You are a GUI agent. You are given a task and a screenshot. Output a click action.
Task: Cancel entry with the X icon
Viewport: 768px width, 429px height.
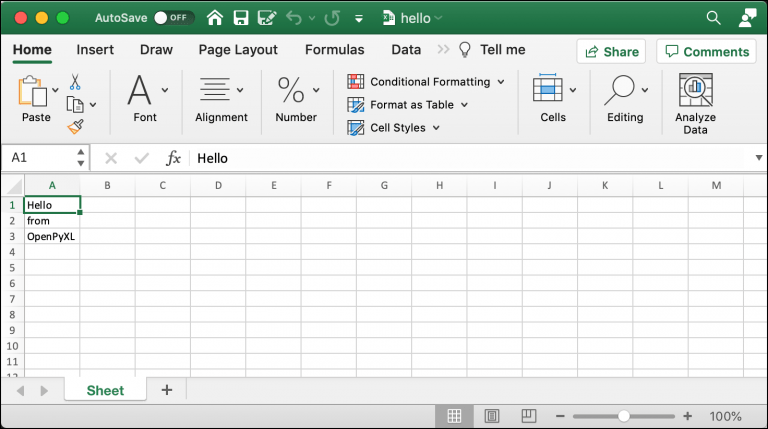click(111, 158)
